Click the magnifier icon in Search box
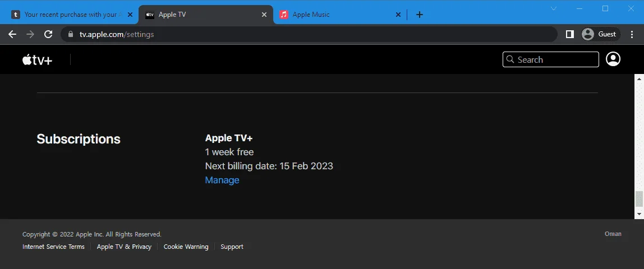This screenshot has height=269, width=644. tap(510, 59)
